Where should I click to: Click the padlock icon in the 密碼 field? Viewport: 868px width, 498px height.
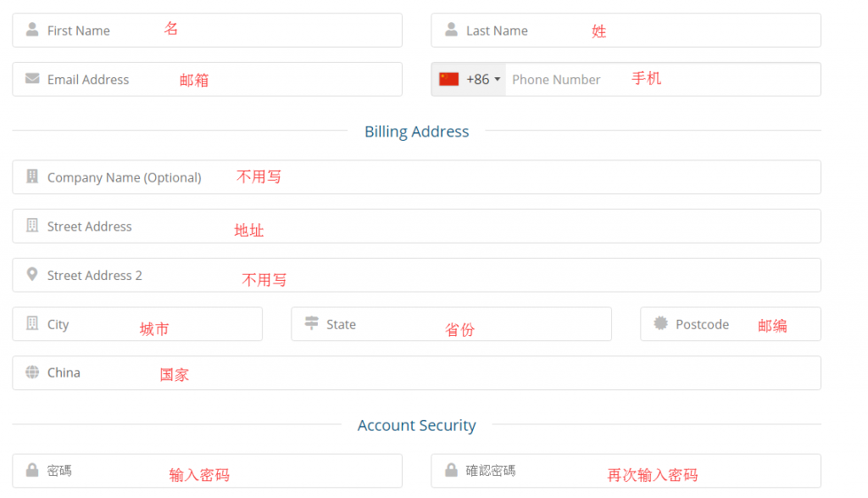pyautogui.click(x=32, y=470)
